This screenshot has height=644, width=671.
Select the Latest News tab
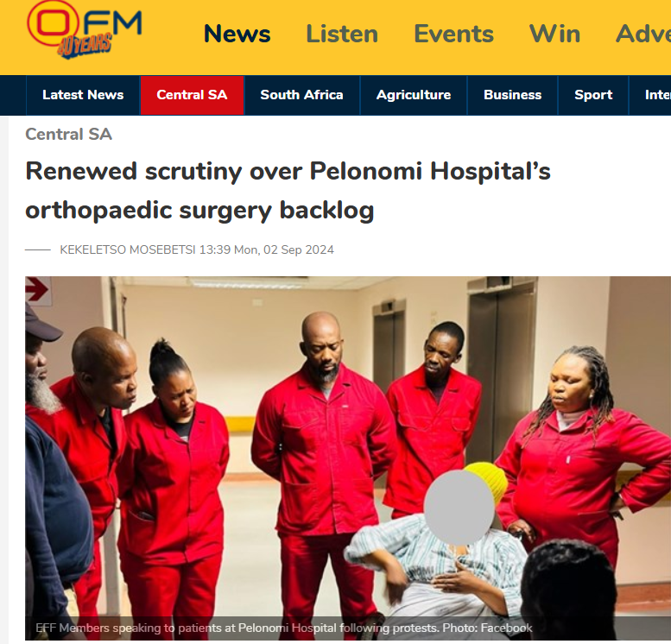[x=83, y=95]
